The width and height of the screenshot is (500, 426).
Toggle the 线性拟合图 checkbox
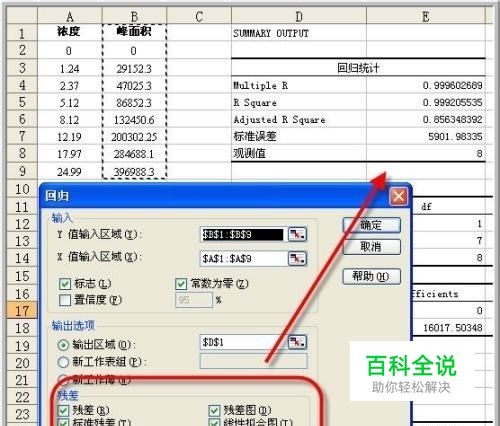click(214, 423)
